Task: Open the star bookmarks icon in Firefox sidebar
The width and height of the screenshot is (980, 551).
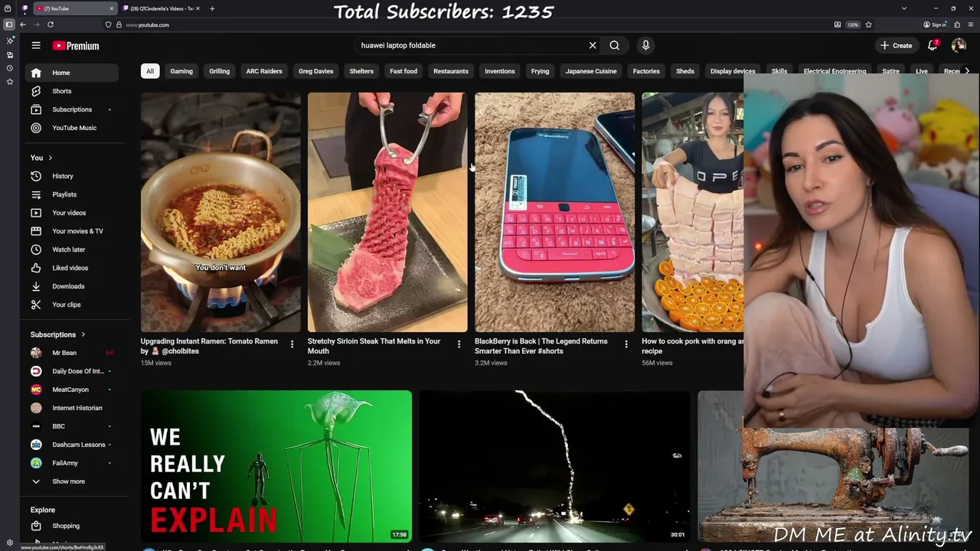Action: (x=9, y=81)
